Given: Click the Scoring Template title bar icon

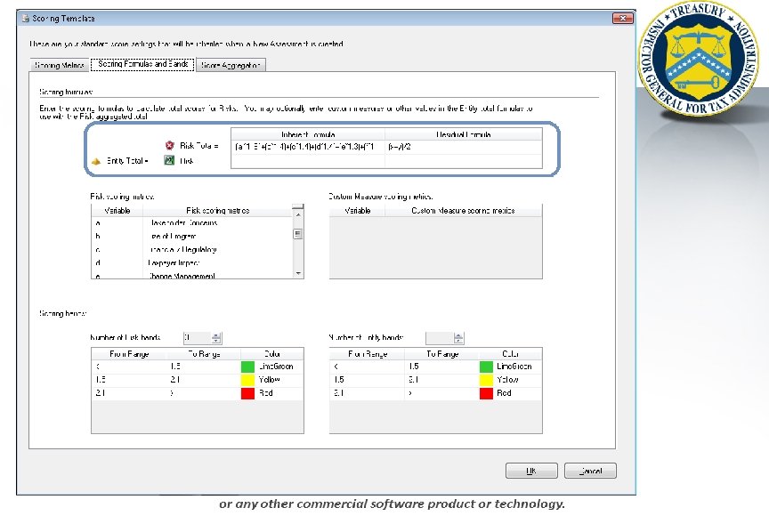Looking at the screenshot, I should [25, 19].
